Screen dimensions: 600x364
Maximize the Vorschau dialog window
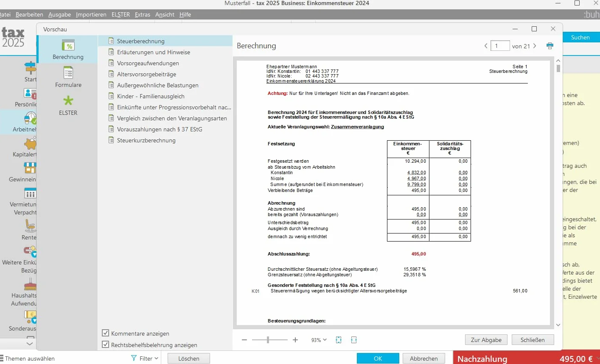pyautogui.click(x=534, y=29)
